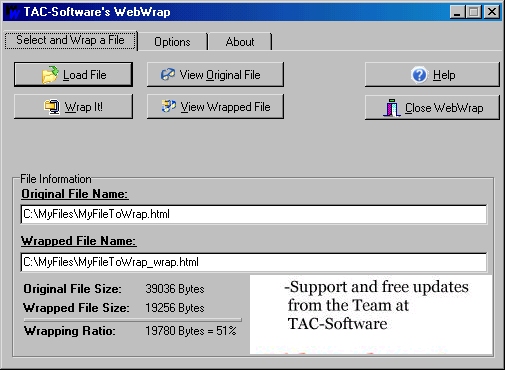Click the 'Wrapping Ratio:' label

tap(70, 331)
